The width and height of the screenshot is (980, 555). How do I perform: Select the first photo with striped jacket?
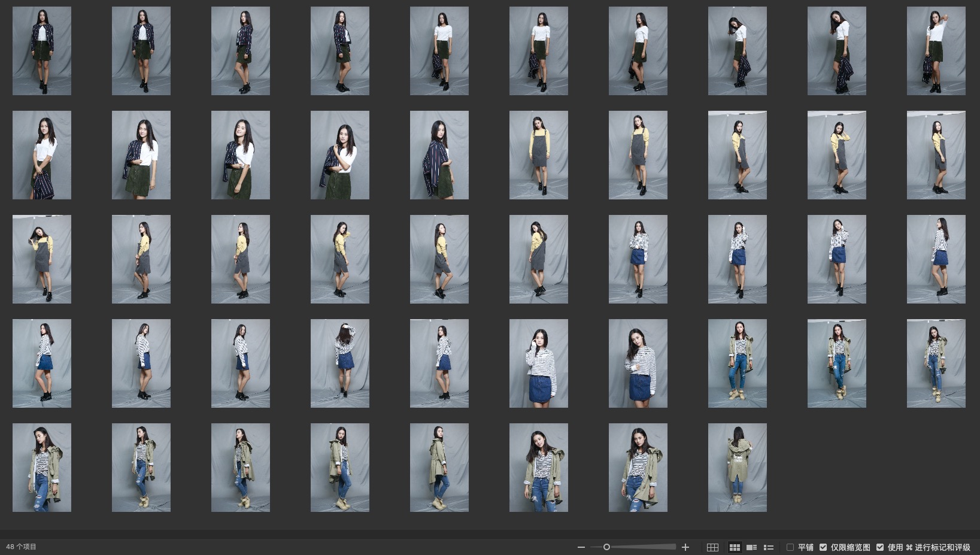[42, 51]
